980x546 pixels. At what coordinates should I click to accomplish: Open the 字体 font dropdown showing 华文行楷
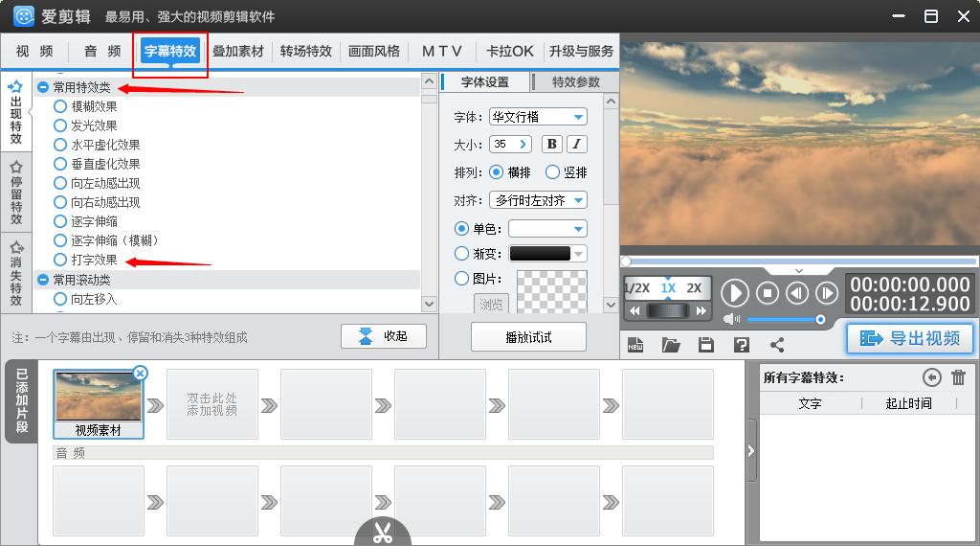[x=538, y=117]
